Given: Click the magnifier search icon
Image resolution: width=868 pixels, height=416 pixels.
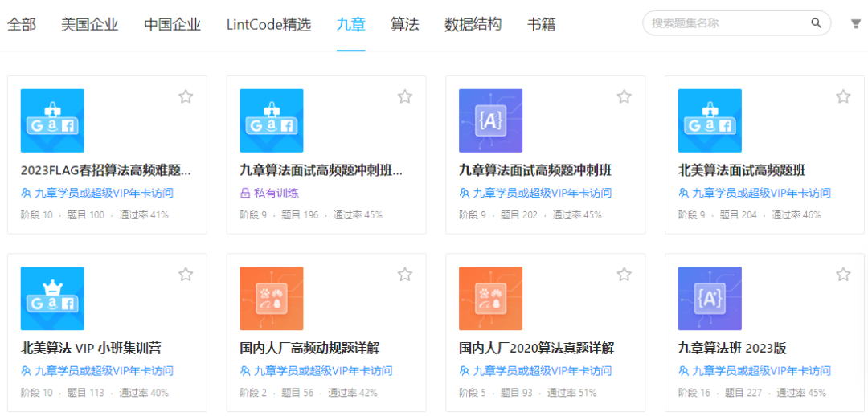Looking at the screenshot, I should [x=816, y=23].
